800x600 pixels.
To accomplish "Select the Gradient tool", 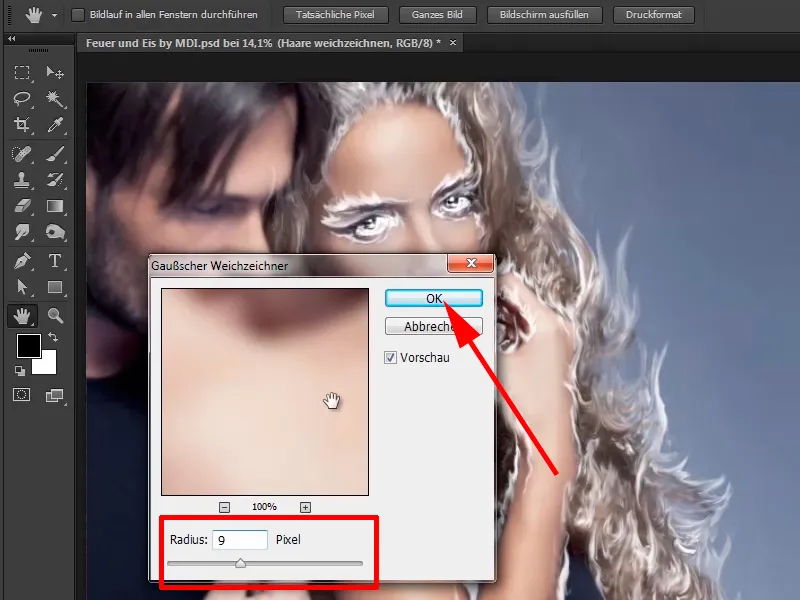I will click(55, 206).
